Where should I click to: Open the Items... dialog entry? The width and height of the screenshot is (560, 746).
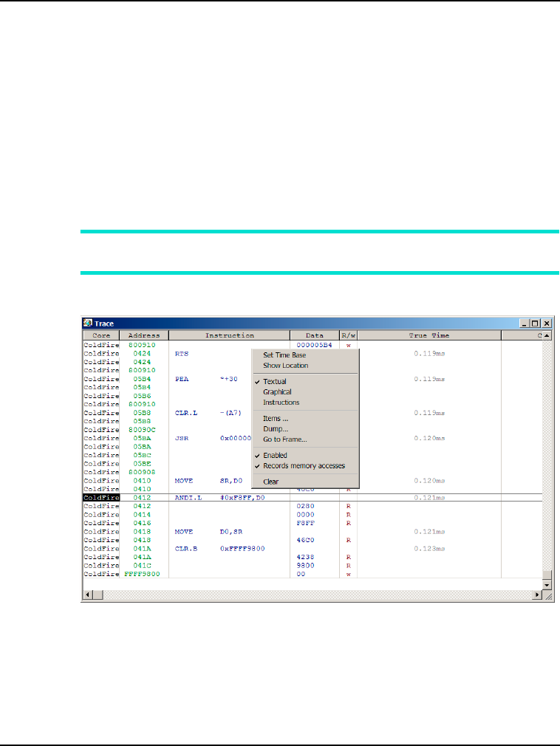click(x=276, y=419)
